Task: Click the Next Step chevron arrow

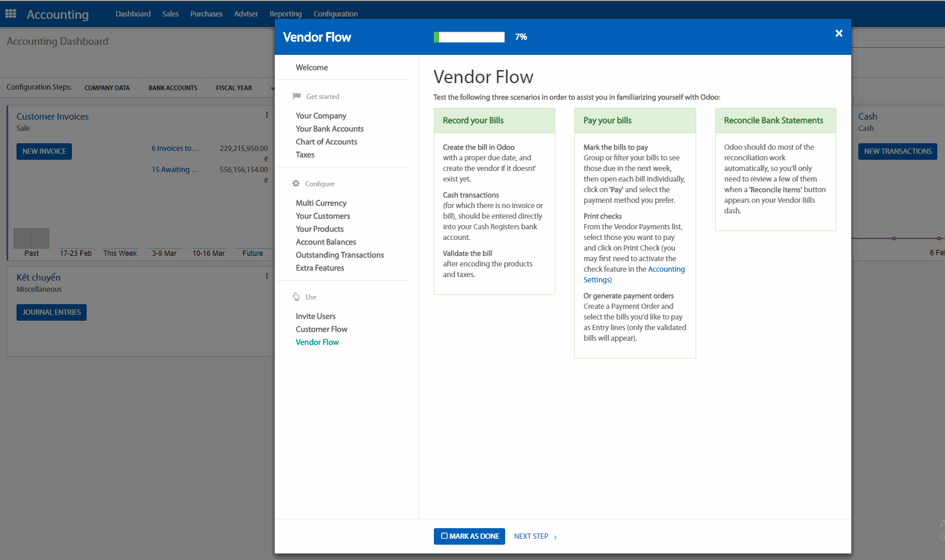Action: point(555,537)
